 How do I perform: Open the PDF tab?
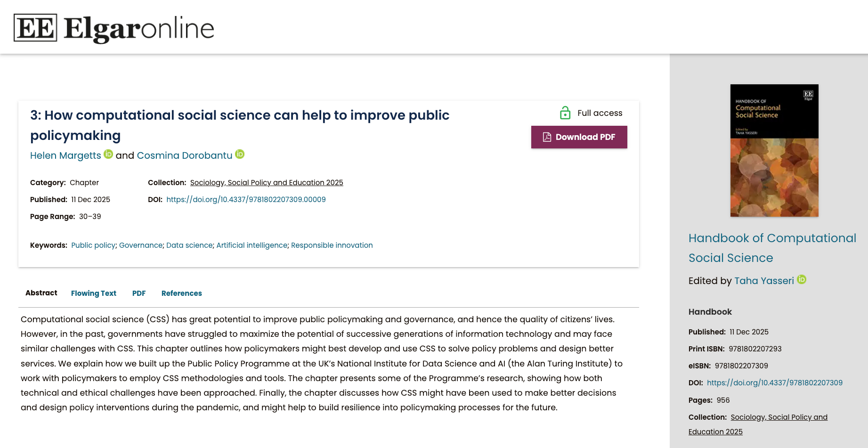tap(139, 293)
